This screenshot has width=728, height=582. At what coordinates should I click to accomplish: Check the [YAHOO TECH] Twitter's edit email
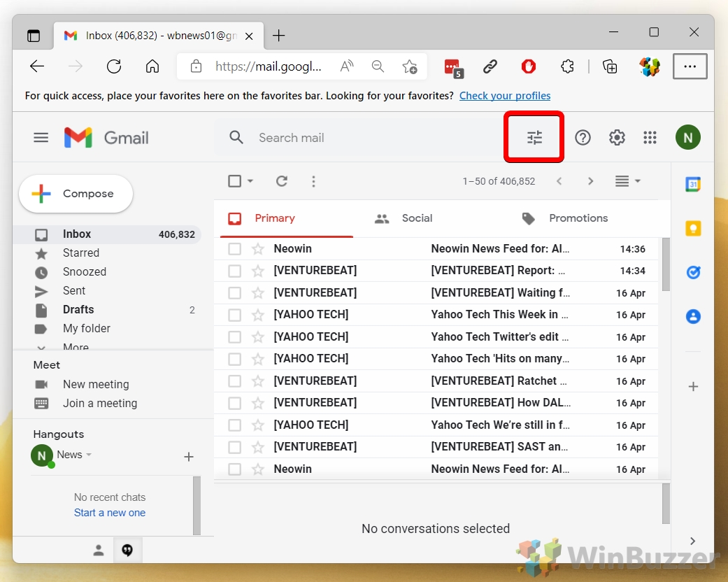coord(234,336)
